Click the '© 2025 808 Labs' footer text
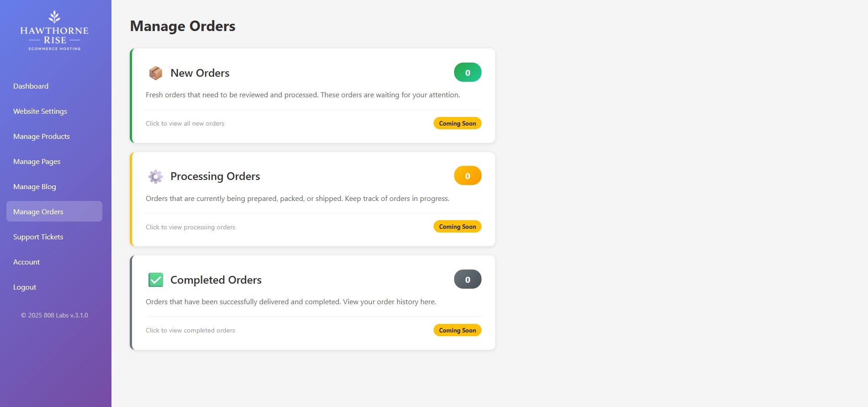The width and height of the screenshot is (868, 407). [x=54, y=315]
